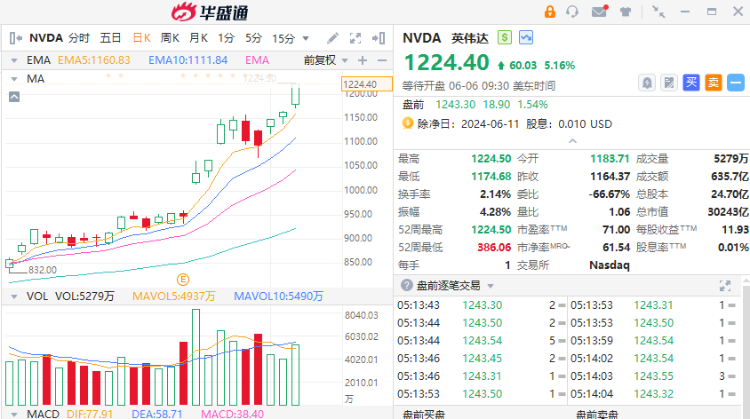Click the green dollar badge icon
The image size is (750, 419).
(505, 37)
